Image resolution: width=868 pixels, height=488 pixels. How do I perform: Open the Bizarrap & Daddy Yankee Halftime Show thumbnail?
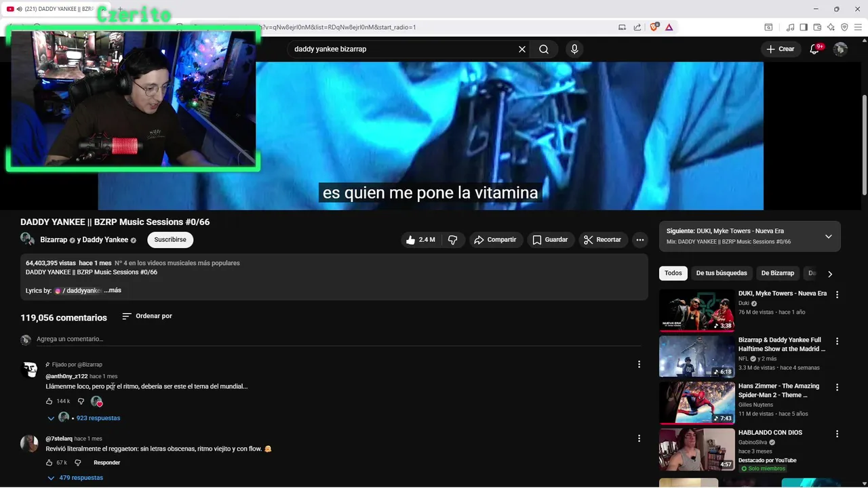tap(696, 357)
